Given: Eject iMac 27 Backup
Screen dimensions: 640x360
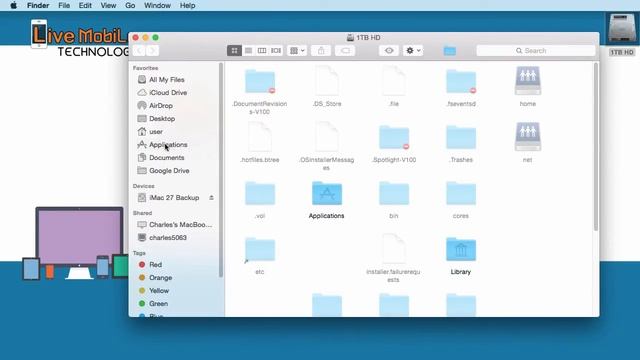Looking at the screenshot, I should coord(211,198).
